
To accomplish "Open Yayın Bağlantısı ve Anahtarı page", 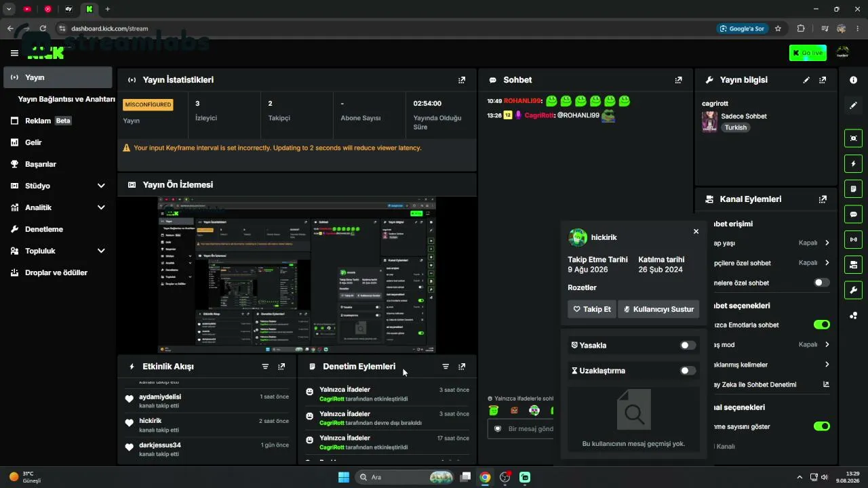I will pos(66,99).
